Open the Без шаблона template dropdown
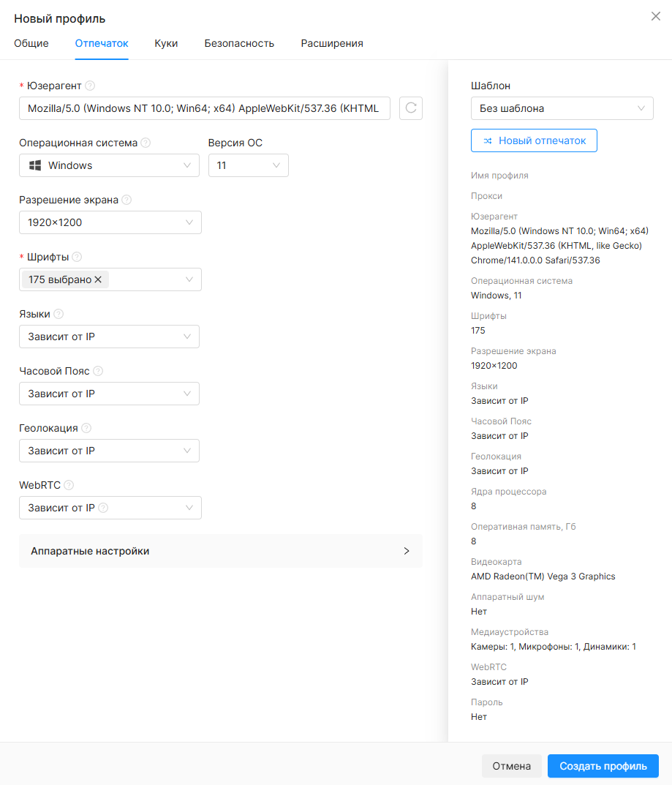This screenshot has height=785, width=672. [562, 108]
